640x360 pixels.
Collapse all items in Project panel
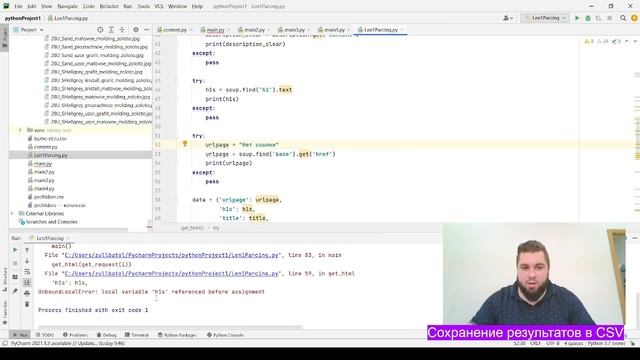[x=122, y=30]
